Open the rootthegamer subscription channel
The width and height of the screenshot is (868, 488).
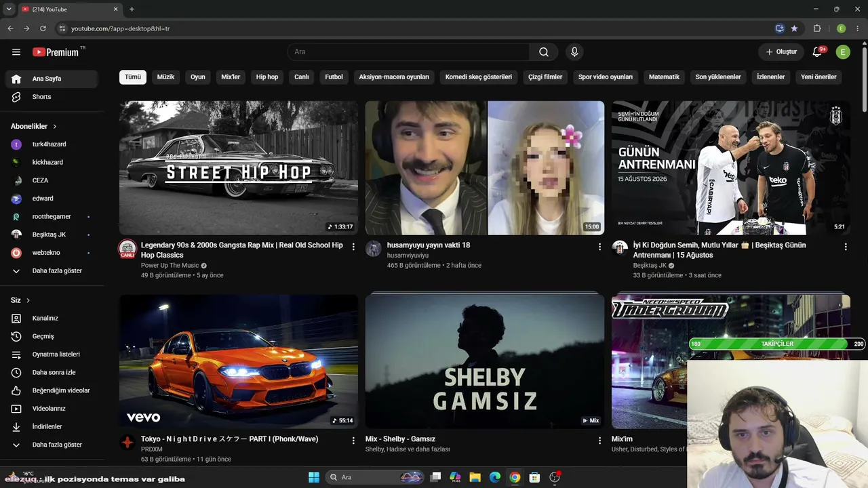click(52, 217)
